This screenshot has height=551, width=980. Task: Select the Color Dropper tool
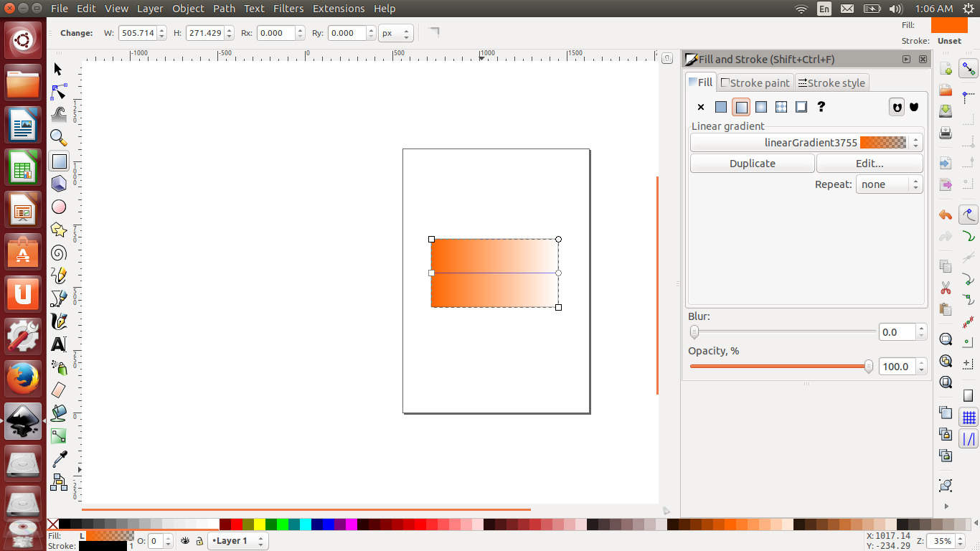59,458
